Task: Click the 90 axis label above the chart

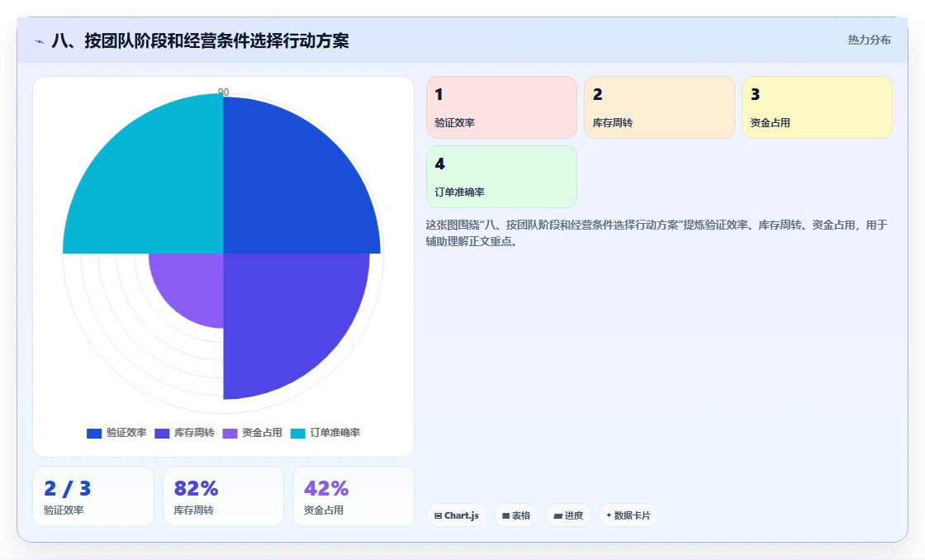Action: coord(223,92)
